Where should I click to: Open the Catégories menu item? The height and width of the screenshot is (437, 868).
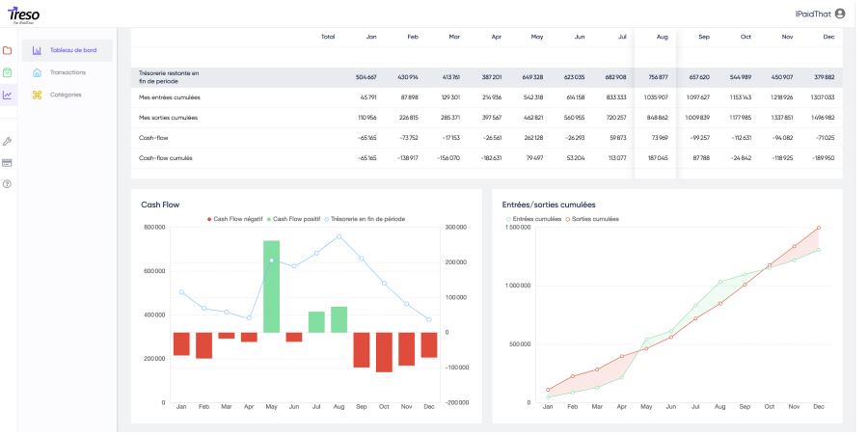(x=65, y=95)
